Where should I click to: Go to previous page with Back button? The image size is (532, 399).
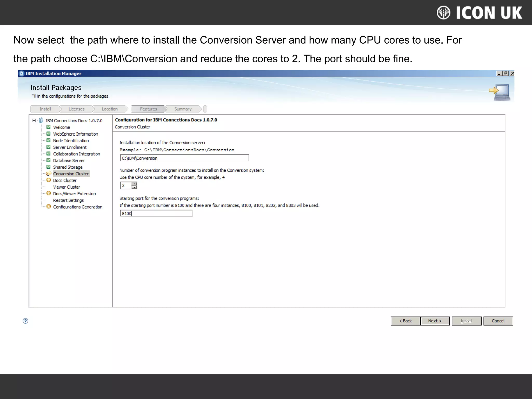tap(405, 321)
